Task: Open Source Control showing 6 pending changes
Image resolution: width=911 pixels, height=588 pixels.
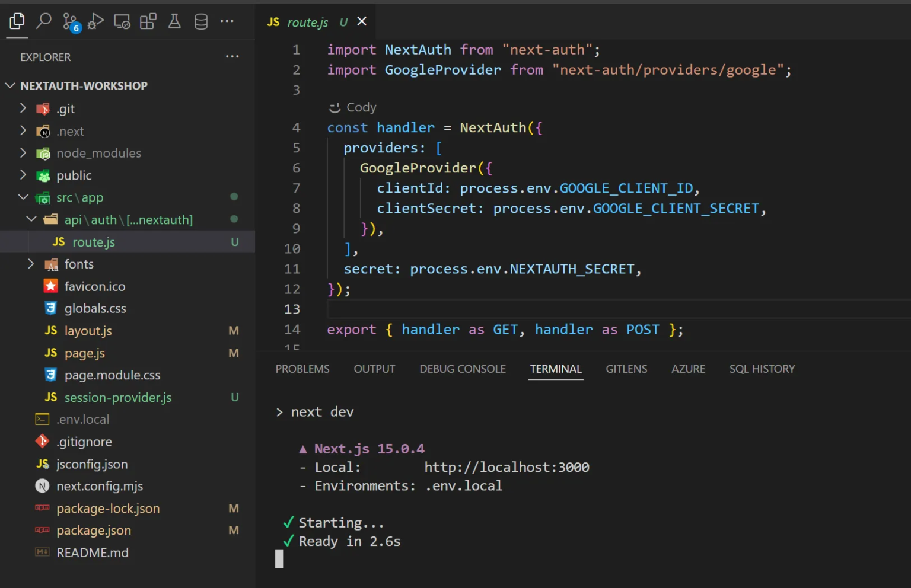Action: (69, 21)
